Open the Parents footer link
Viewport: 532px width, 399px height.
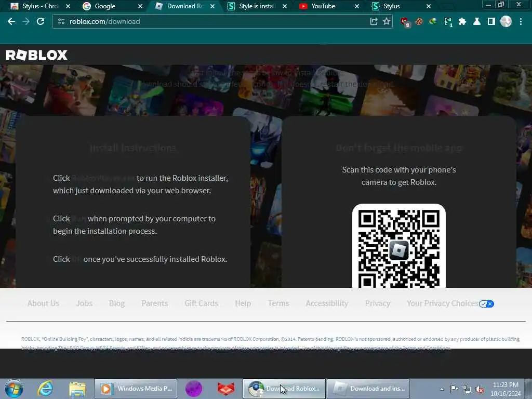[x=155, y=303]
